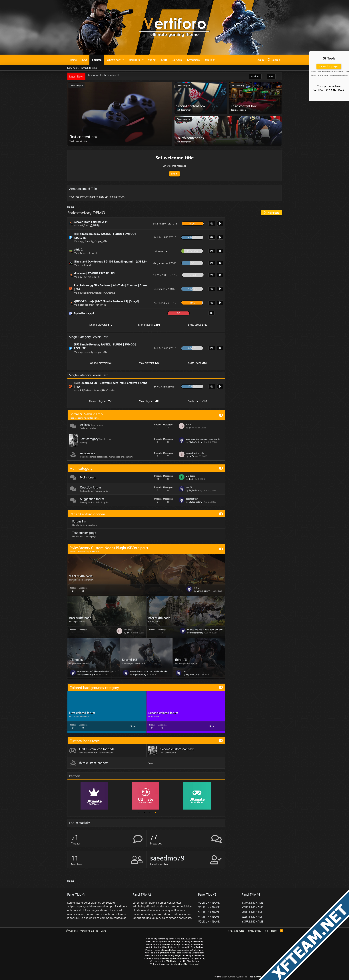This screenshot has height=980, width=349.
Task: Open Staff navigation tab
Action: click(164, 60)
